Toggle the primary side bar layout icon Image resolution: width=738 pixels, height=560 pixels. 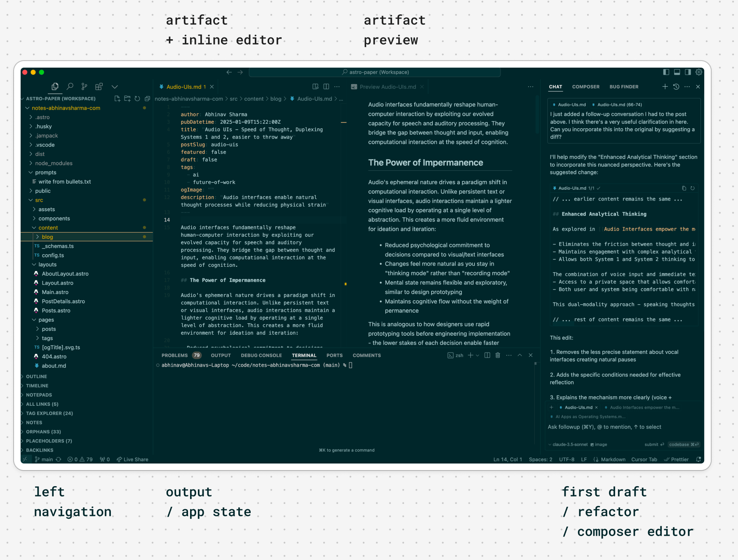666,72
